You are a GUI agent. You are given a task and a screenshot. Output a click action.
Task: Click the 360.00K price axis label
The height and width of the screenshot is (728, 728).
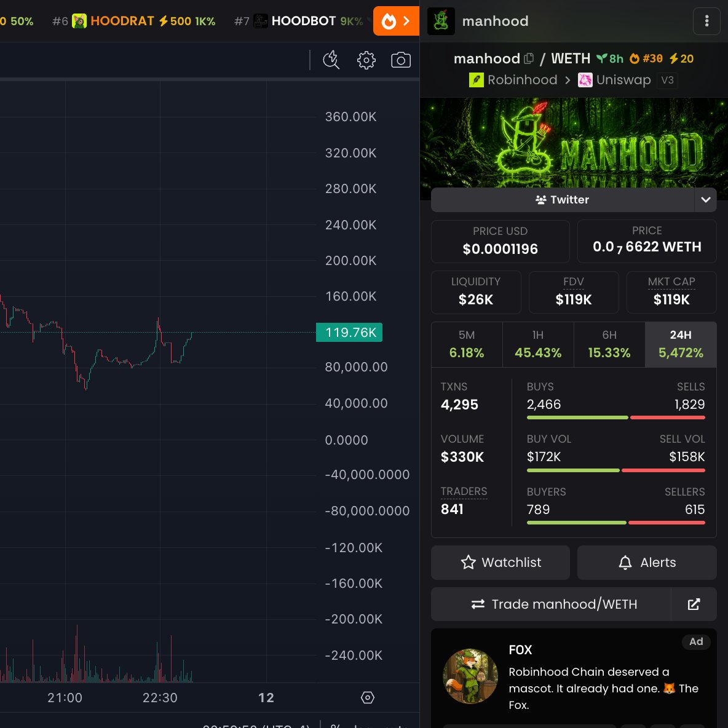tap(350, 117)
